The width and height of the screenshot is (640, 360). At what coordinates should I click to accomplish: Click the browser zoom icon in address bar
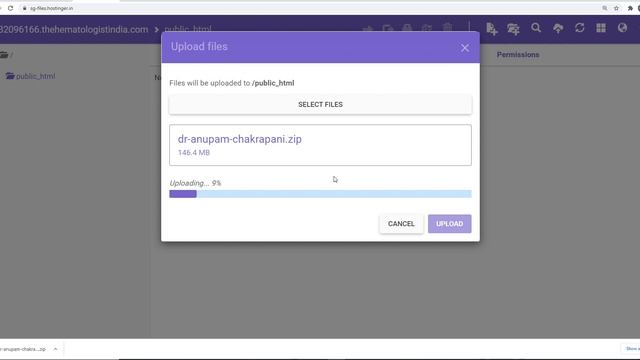(604, 8)
